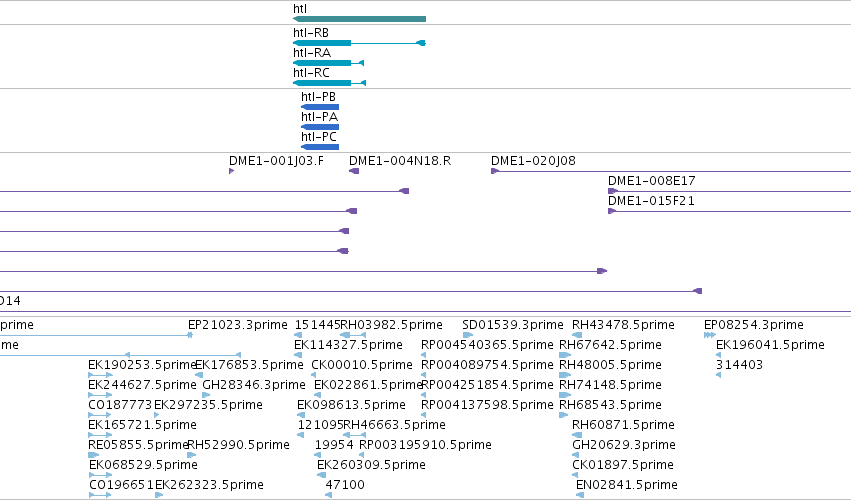Select the htl-RB transcript label
851x500 pixels.
coord(311,33)
